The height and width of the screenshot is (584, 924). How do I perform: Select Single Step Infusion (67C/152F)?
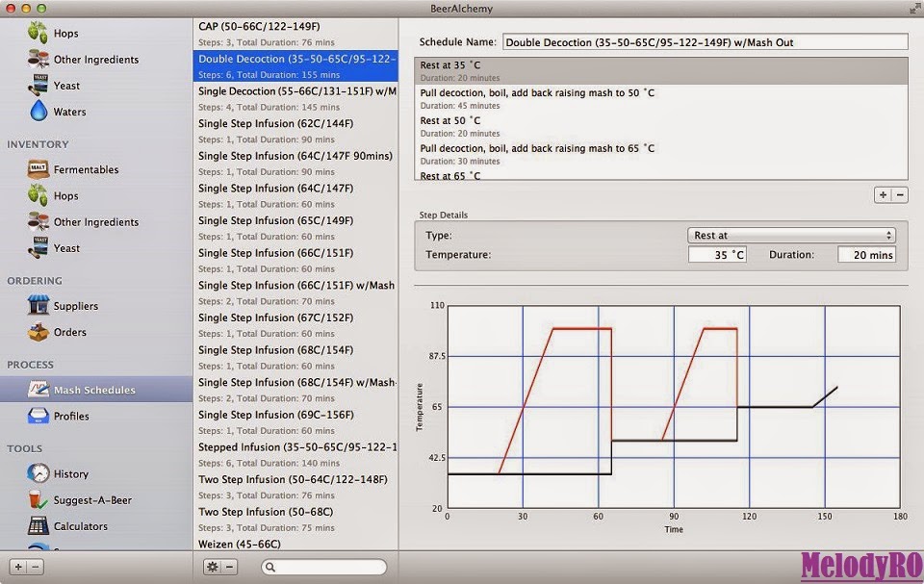pos(295,325)
